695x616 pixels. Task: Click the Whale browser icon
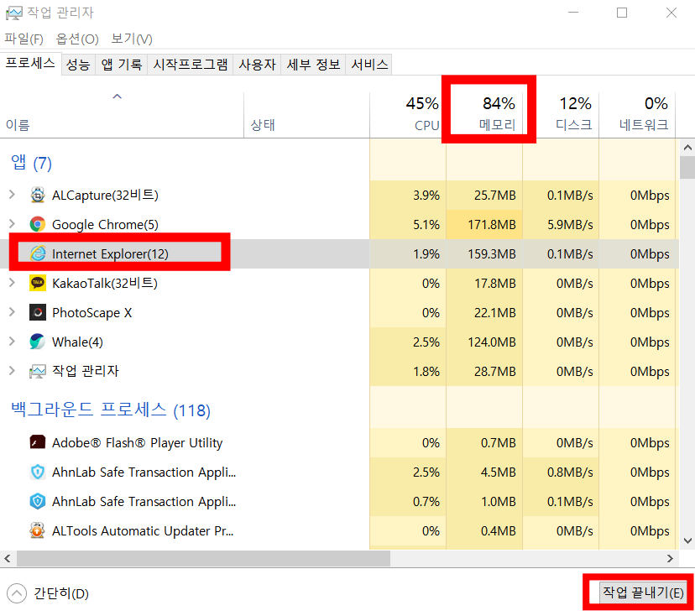pyautogui.click(x=38, y=342)
